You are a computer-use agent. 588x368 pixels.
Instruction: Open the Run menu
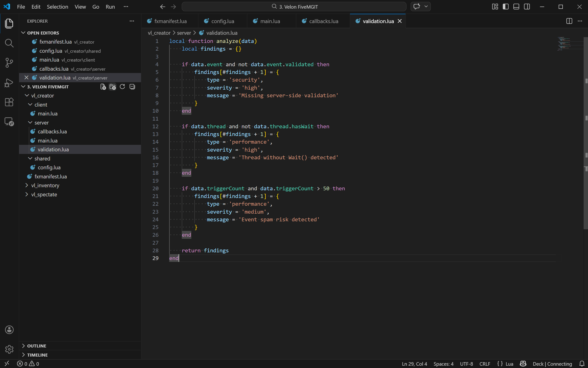pos(110,7)
